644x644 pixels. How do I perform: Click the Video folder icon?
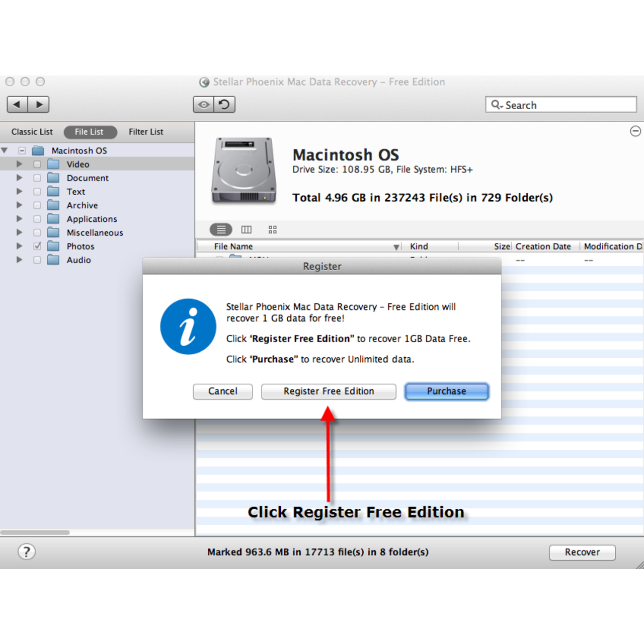coord(53,164)
